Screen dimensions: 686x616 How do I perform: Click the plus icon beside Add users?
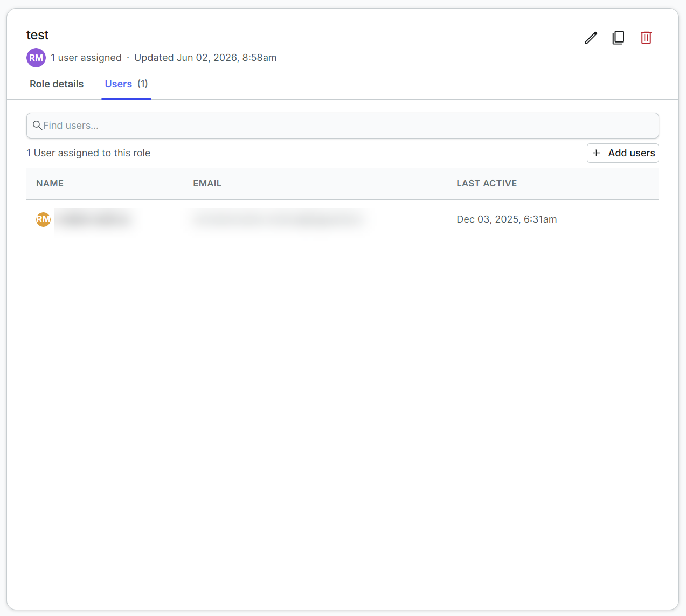(x=597, y=153)
